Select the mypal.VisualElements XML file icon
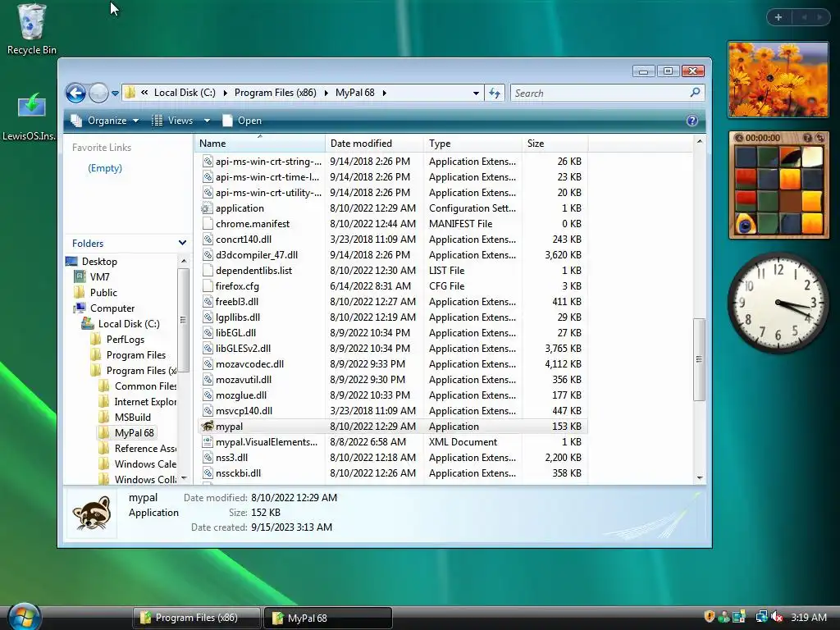Viewport: 840px width, 630px height. click(x=208, y=442)
